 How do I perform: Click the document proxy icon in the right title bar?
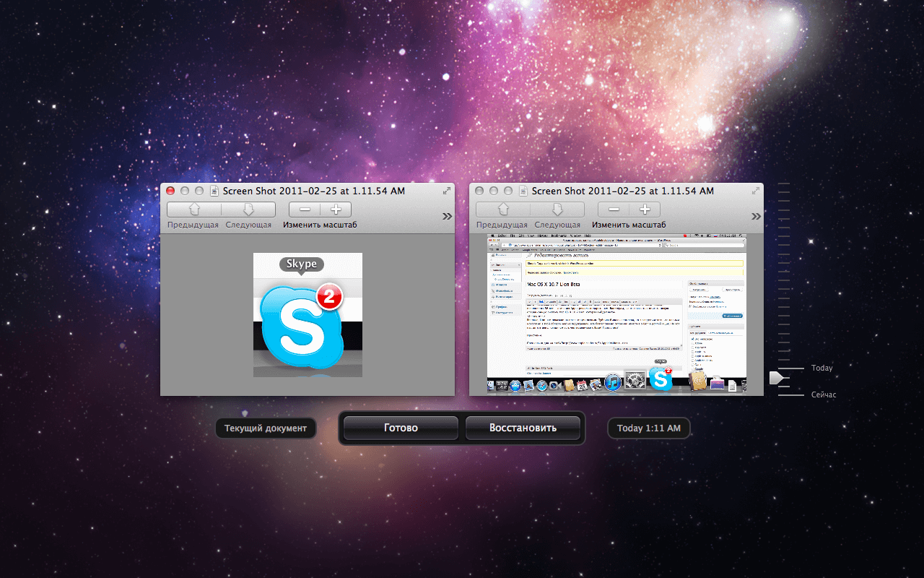[x=523, y=191]
